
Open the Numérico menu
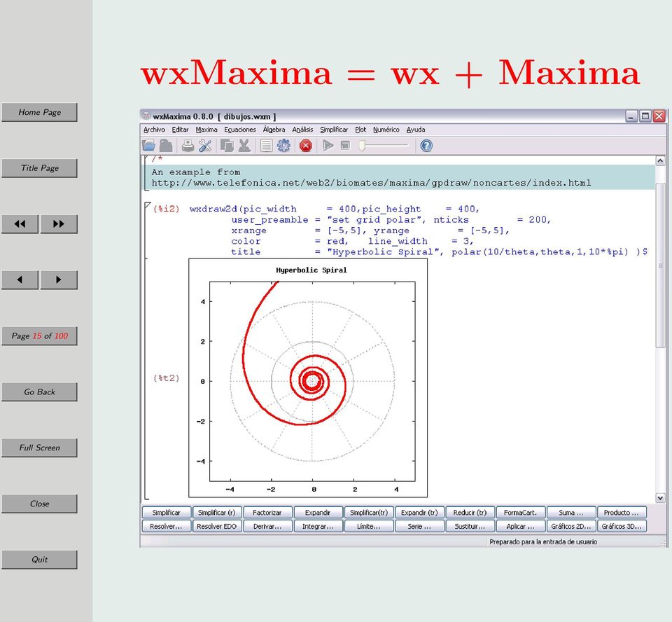click(x=386, y=130)
